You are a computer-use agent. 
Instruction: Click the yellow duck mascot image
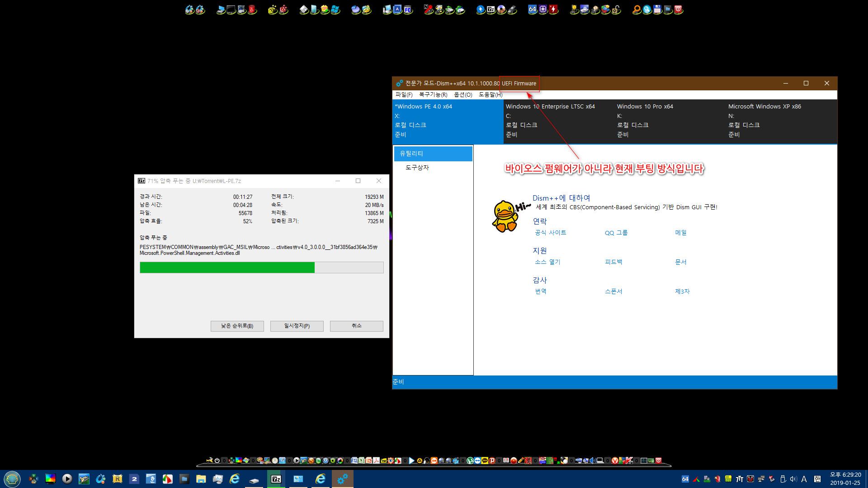[506, 216]
